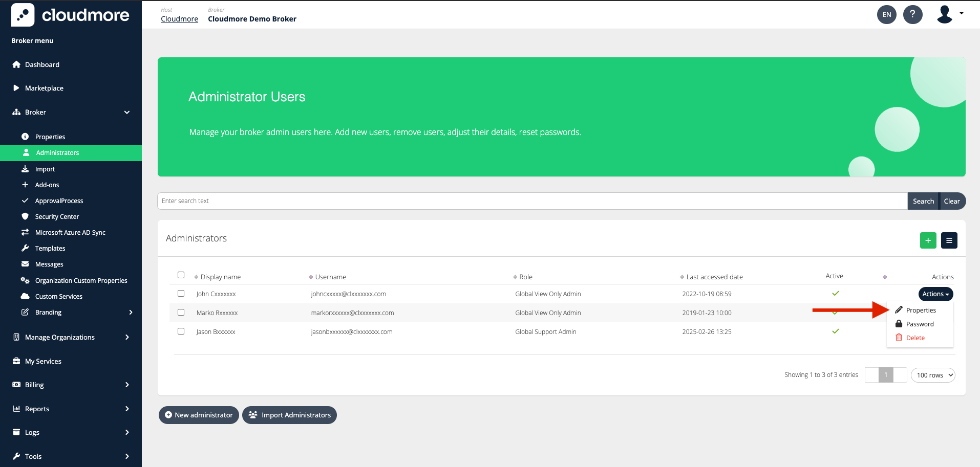Click the Cloudmore logo
The height and width of the screenshot is (467, 980).
coord(71,15)
